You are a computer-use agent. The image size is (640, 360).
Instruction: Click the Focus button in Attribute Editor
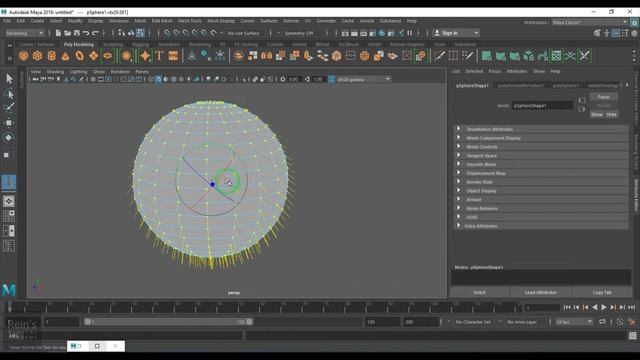tap(604, 97)
